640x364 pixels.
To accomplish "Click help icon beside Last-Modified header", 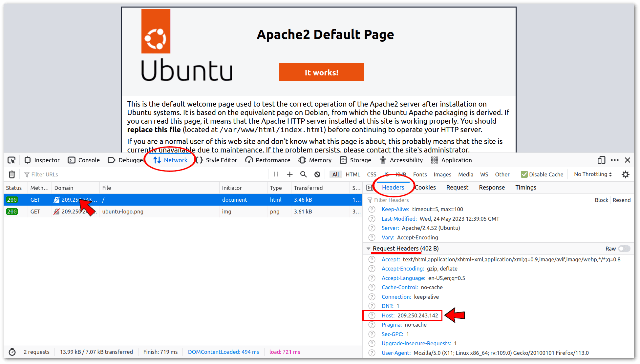I will tap(372, 219).
